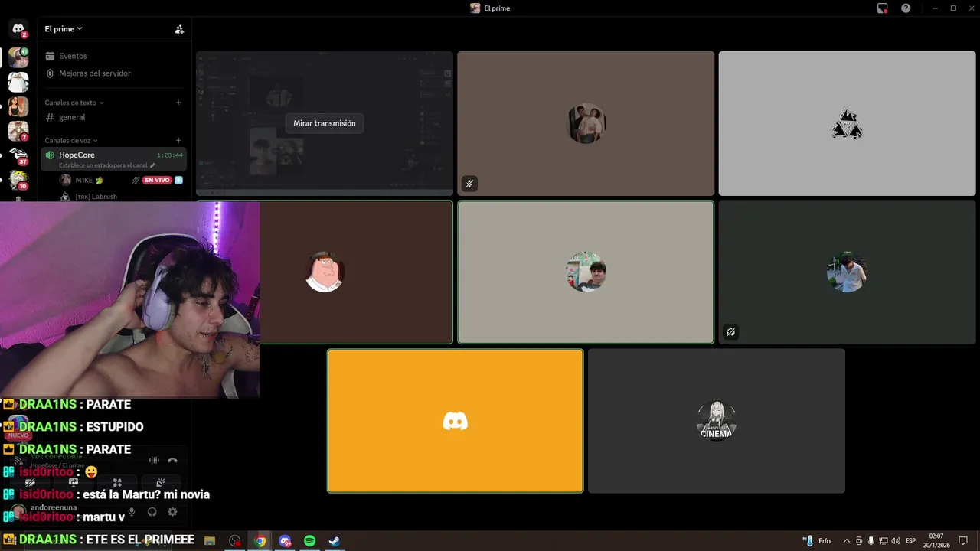
Task: Open the girl mirror selfie server
Action: (x=18, y=106)
